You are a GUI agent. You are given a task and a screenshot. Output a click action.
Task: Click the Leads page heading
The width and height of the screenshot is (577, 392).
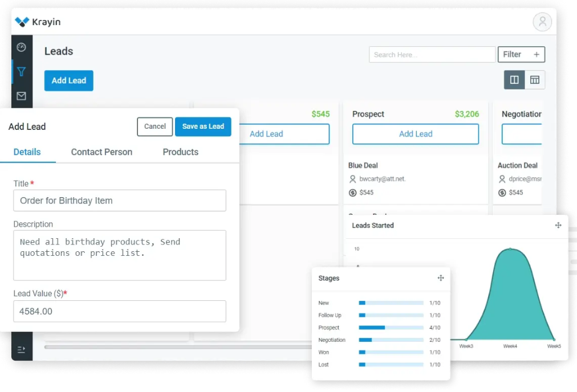59,51
